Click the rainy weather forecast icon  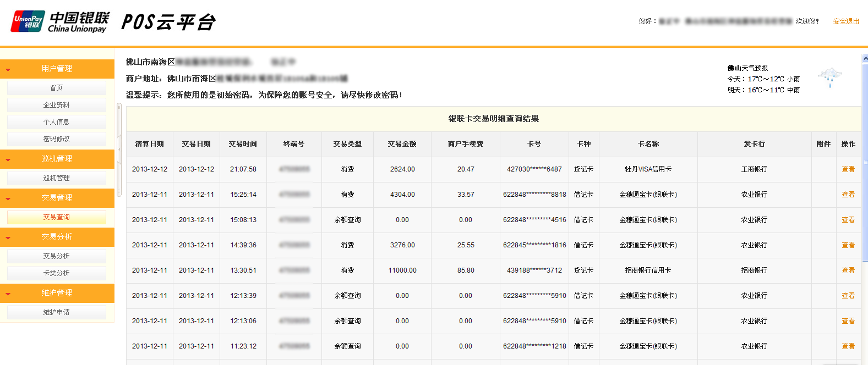[x=829, y=78]
